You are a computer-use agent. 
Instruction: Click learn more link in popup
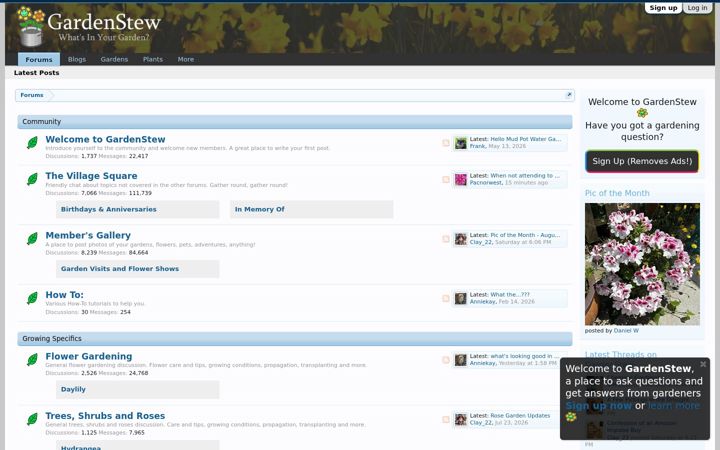point(674,406)
